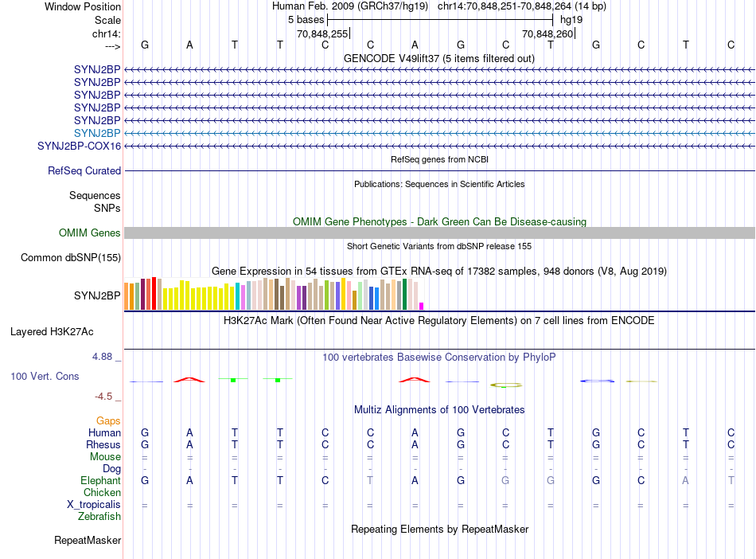Open the RefSeq genes from NCBI title

tap(439, 159)
